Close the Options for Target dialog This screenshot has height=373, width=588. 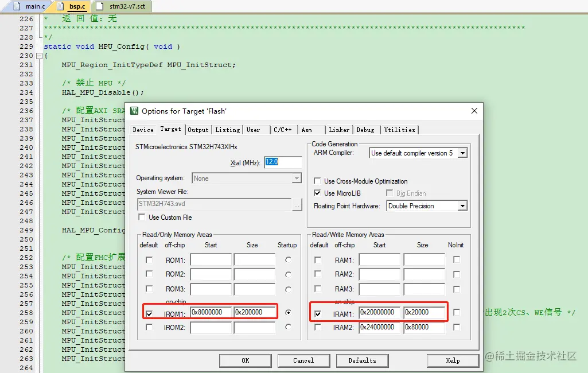474,111
